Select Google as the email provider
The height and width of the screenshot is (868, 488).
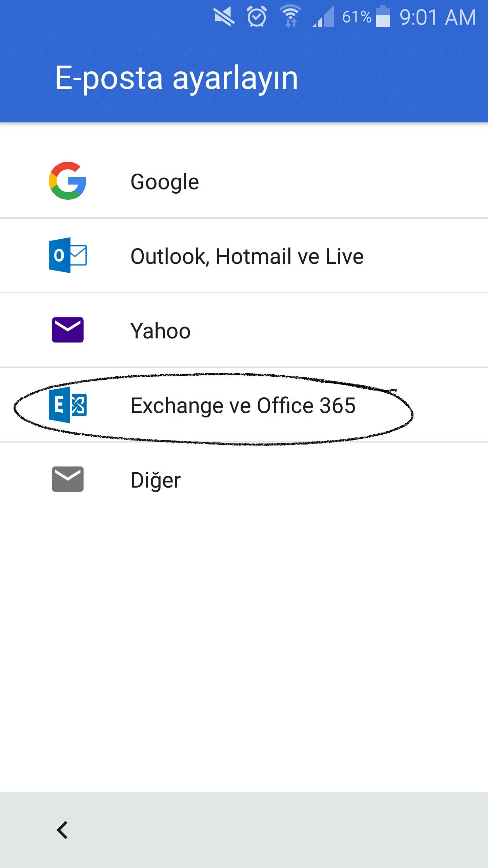pos(165,182)
